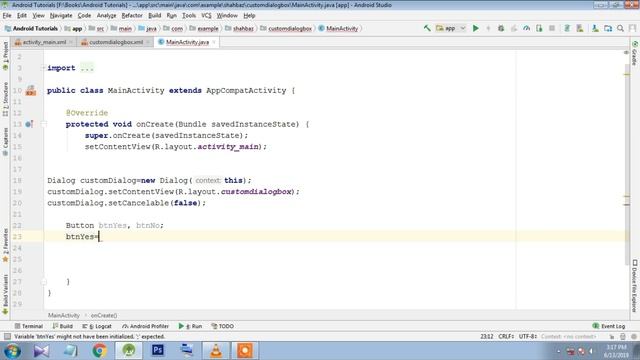Open the Navigate menu
The width and height of the screenshot is (640, 360).
[61, 16]
